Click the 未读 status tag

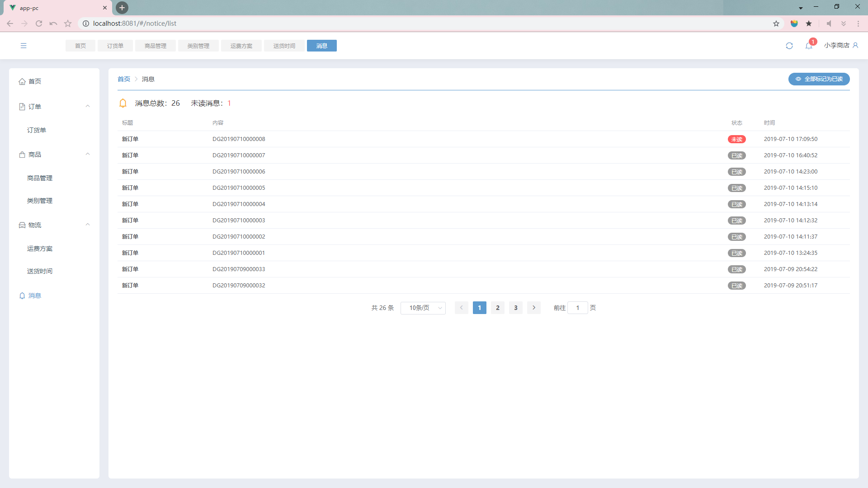pos(736,139)
